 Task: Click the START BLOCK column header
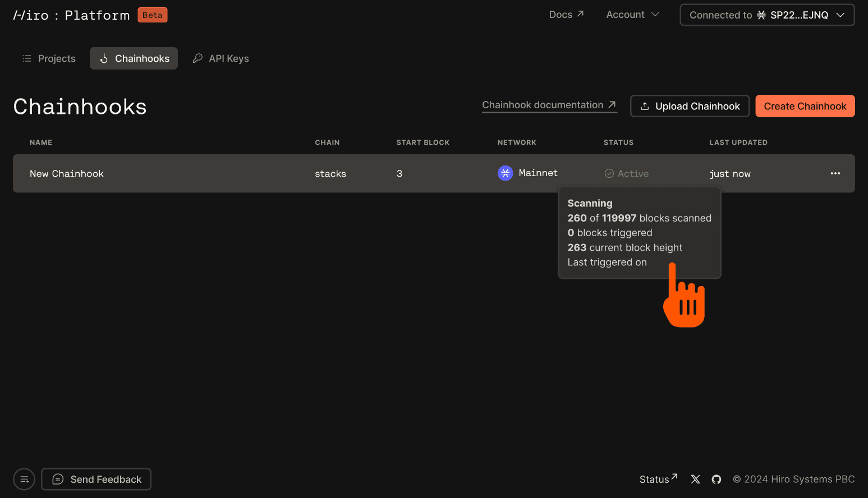[423, 142]
